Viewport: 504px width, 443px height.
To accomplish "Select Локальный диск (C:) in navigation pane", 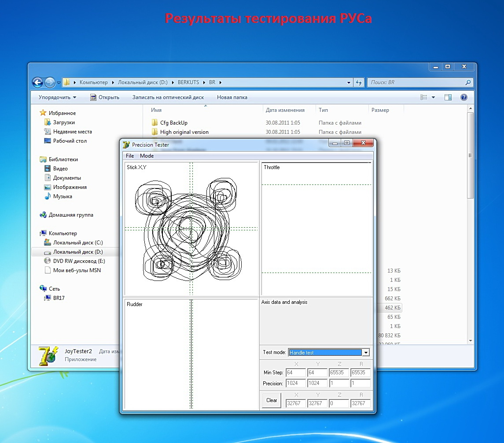I will pyautogui.click(x=78, y=243).
